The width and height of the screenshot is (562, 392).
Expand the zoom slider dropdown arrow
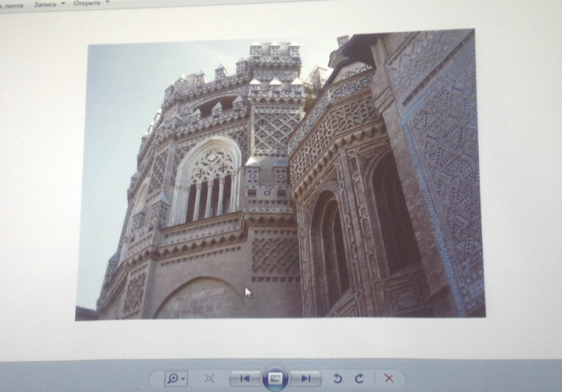(x=183, y=379)
